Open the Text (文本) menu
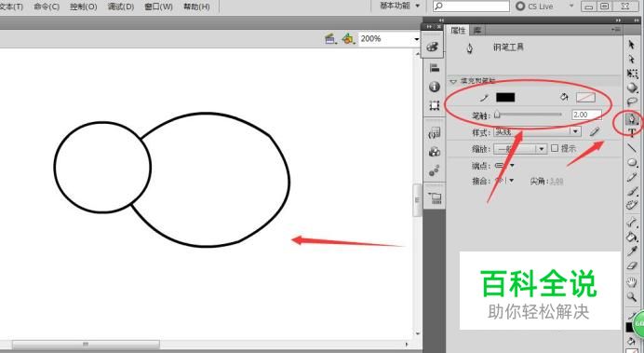The image size is (644, 353). (x=11, y=7)
